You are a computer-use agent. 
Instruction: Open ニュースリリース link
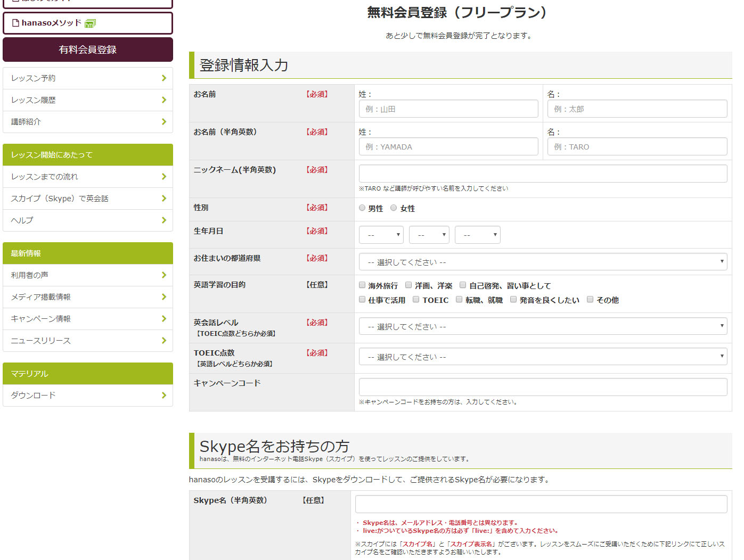(x=88, y=341)
